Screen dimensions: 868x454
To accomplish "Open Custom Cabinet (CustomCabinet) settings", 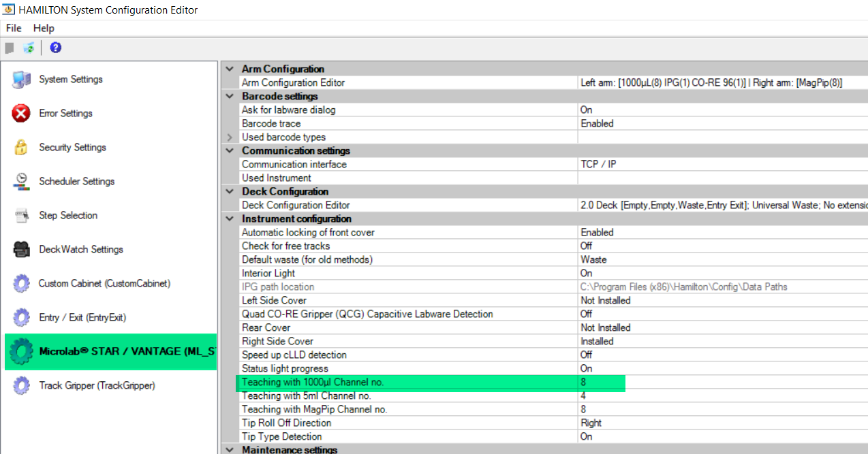I will coord(104,284).
